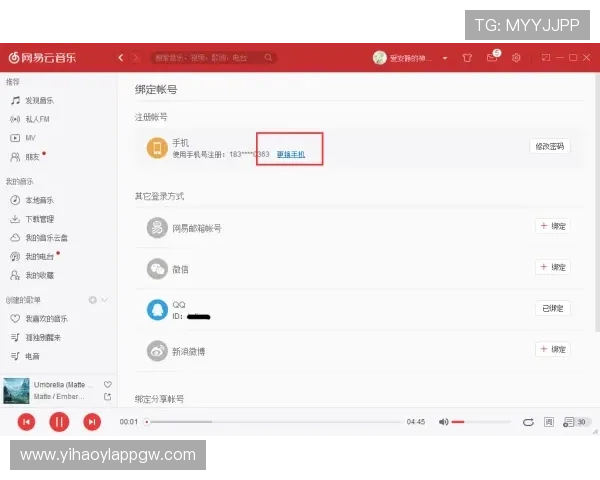
Task: Click the NetEase Cloud Music logo
Action: pyautogui.click(x=42, y=58)
